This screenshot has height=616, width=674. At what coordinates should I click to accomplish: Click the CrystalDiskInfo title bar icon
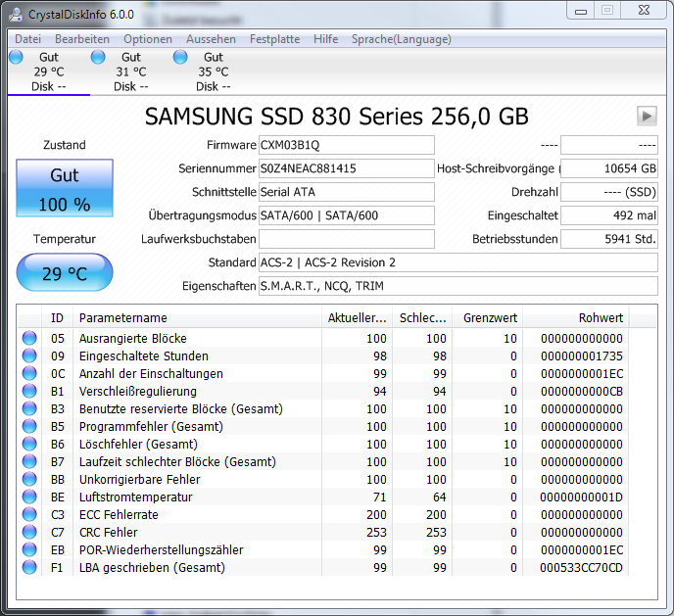(16, 14)
